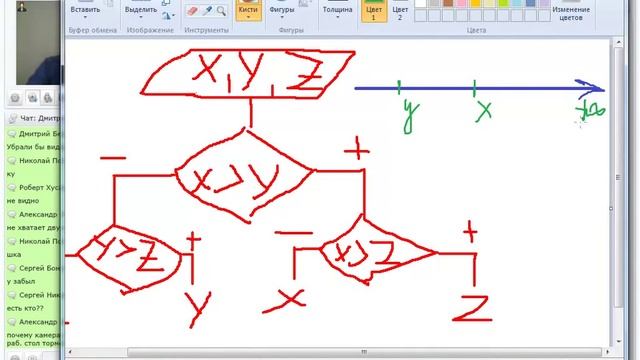Click the Выделить selection button
640x360 pixels.
[x=141, y=9]
